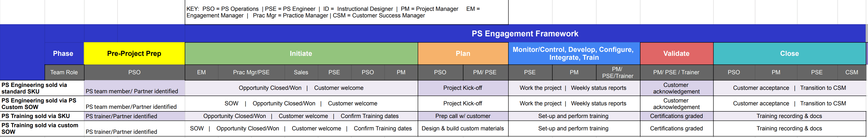Click the Prac Mgr/PSE role cell
Image resolution: width=868 pixels, height=138 pixels.
click(251, 72)
